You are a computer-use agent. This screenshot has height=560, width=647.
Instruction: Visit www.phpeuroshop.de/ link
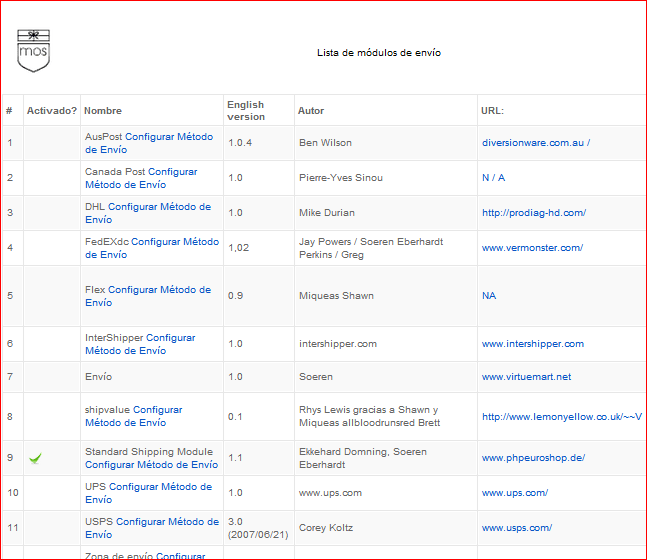pyautogui.click(x=533, y=458)
